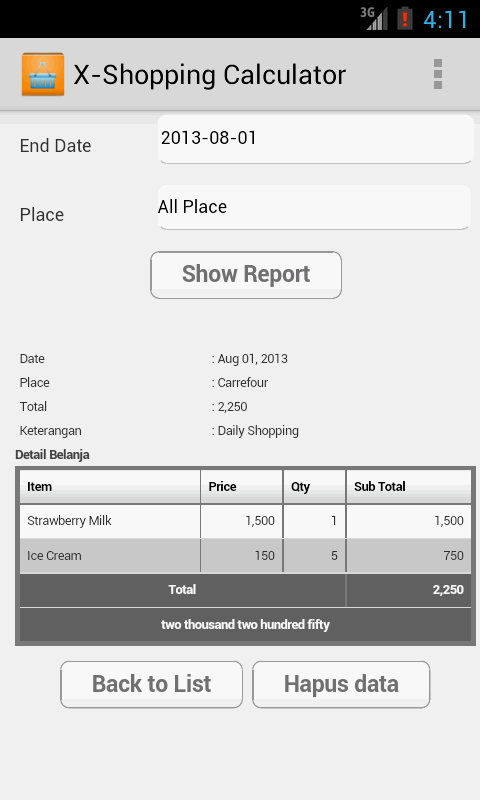480x800 pixels.
Task: Tap the battery warning icon in status bar
Action: (405, 19)
